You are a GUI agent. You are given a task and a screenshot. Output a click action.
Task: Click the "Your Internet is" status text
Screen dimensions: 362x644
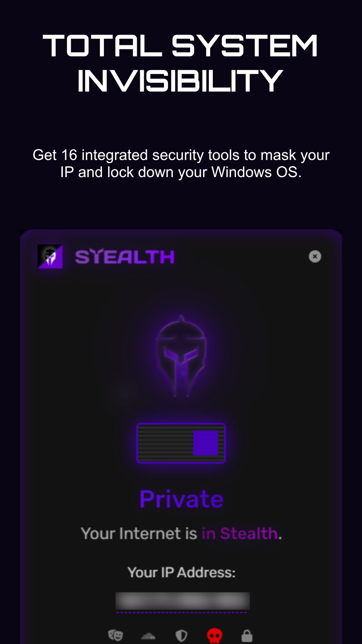pos(139,533)
